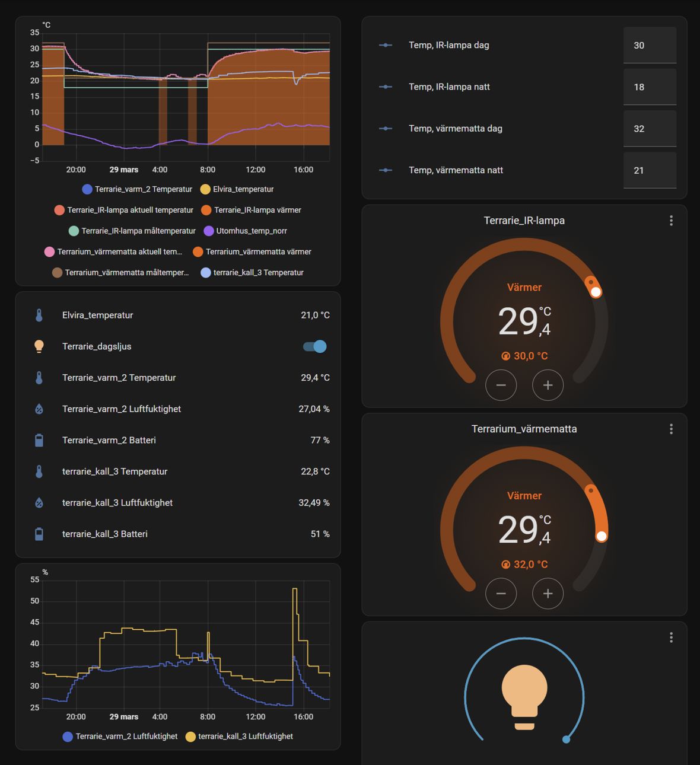Increase the Terrarium_värmematta target temperature
Screen dimensions: 700x765
tap(548, 594)
